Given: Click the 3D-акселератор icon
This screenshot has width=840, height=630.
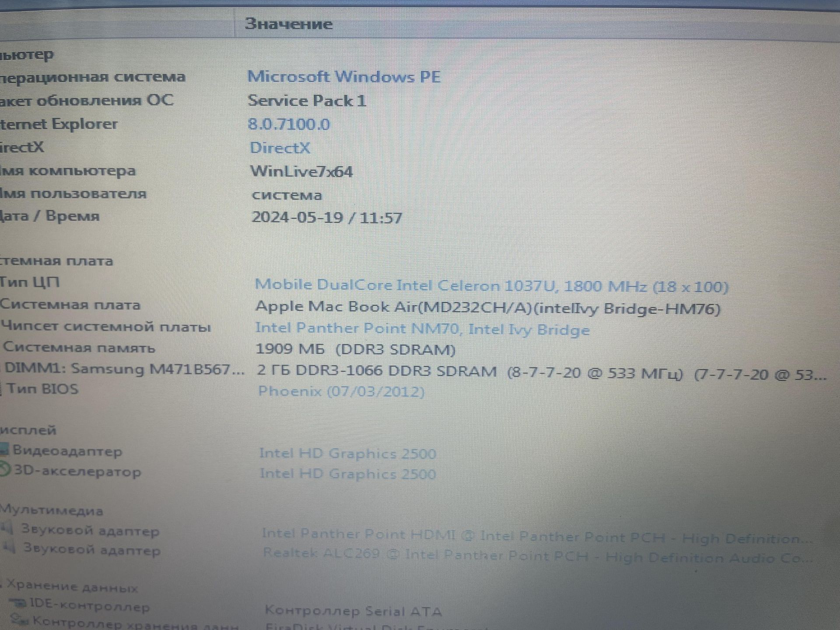Looking at the screenshot, I should point(5,470).
